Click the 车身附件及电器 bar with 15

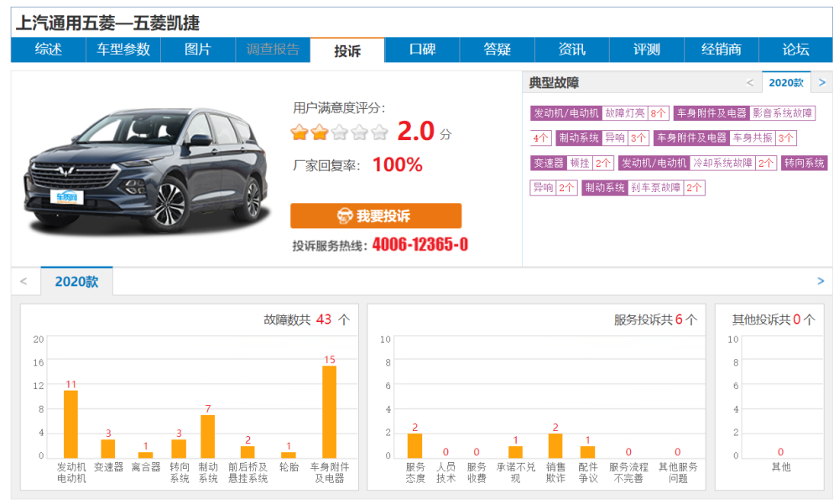pos(330,412)
